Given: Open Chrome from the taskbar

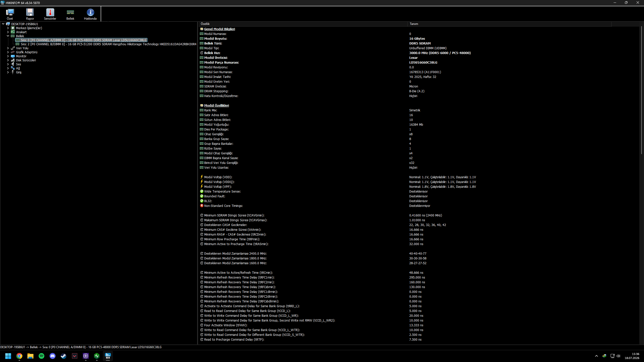Looking at the screenshot, I should click(x=19, y=356).
